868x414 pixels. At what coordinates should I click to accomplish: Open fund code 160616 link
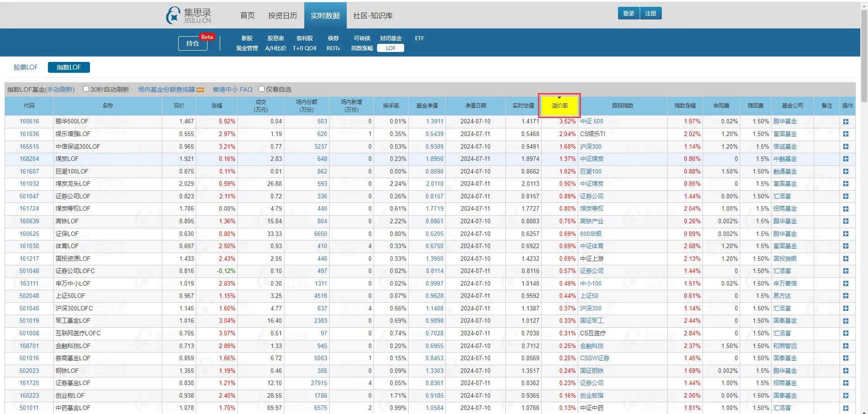click(x=29, y=122)
